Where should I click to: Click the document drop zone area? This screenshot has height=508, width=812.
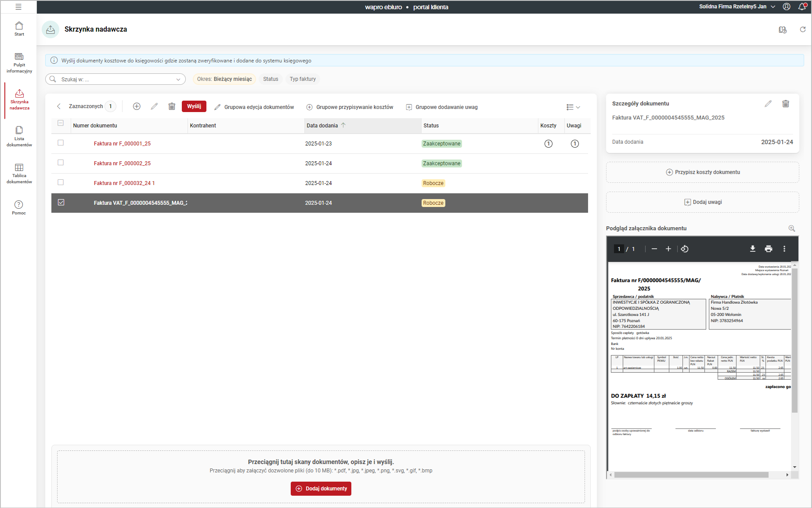321,477
